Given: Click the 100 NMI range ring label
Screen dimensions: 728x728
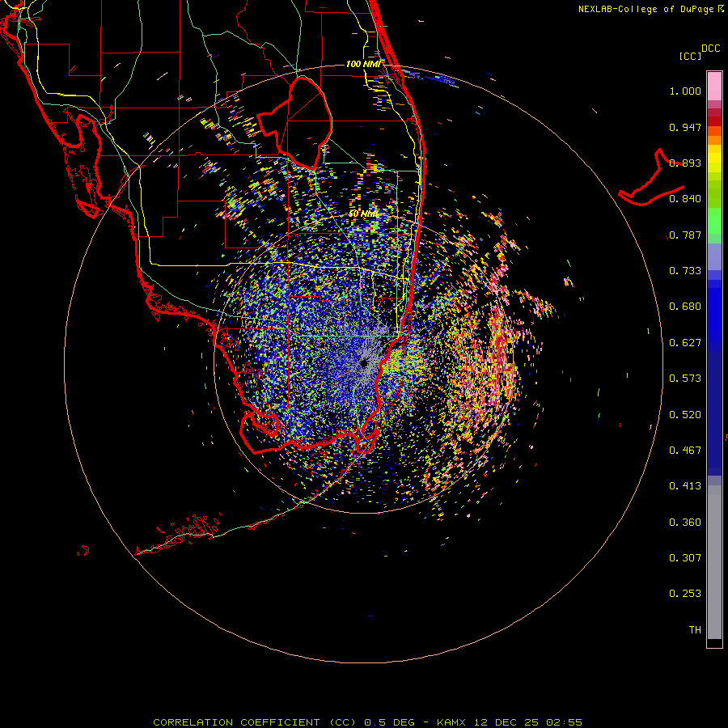Looking at the screenshot, I should [363, 64].
